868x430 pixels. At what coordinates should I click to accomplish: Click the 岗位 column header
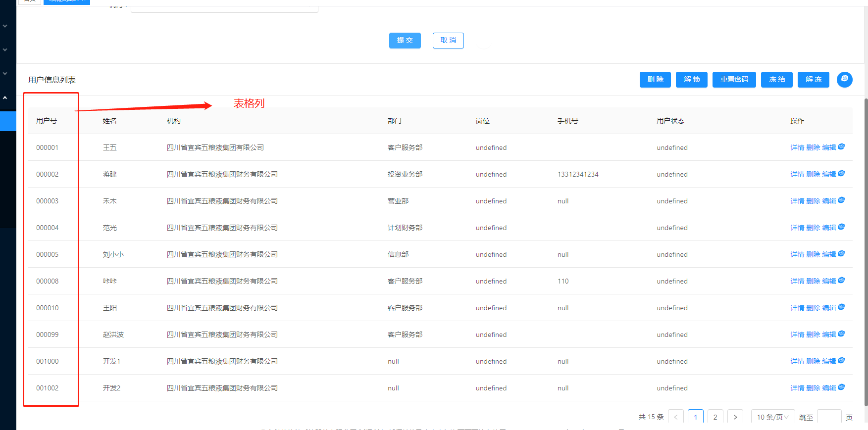(483, 121)
